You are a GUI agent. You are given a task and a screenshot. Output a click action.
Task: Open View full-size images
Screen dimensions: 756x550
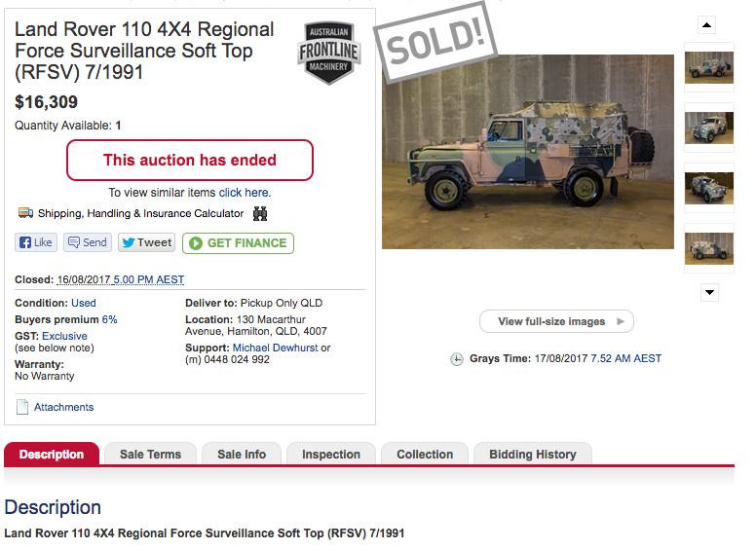556,321
